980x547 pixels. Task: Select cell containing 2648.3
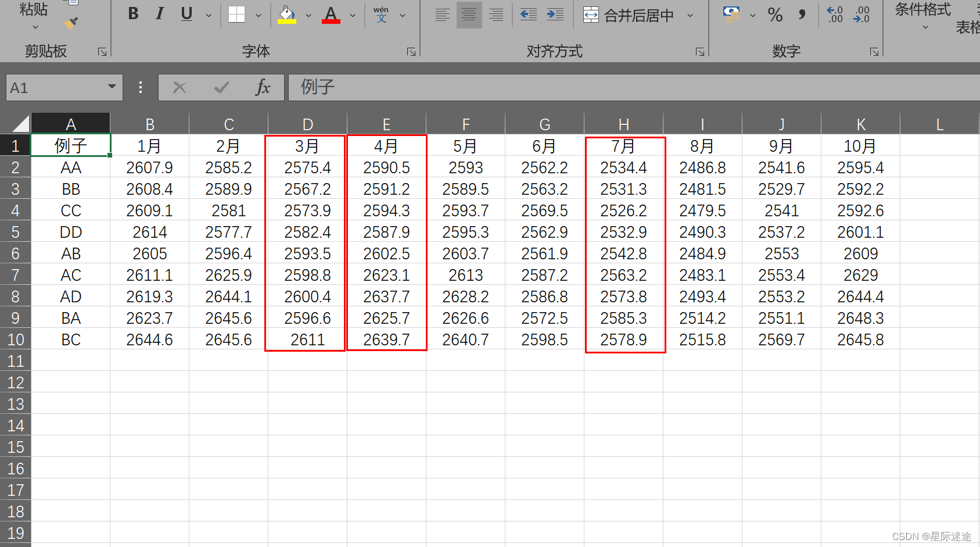pos(860,318)
